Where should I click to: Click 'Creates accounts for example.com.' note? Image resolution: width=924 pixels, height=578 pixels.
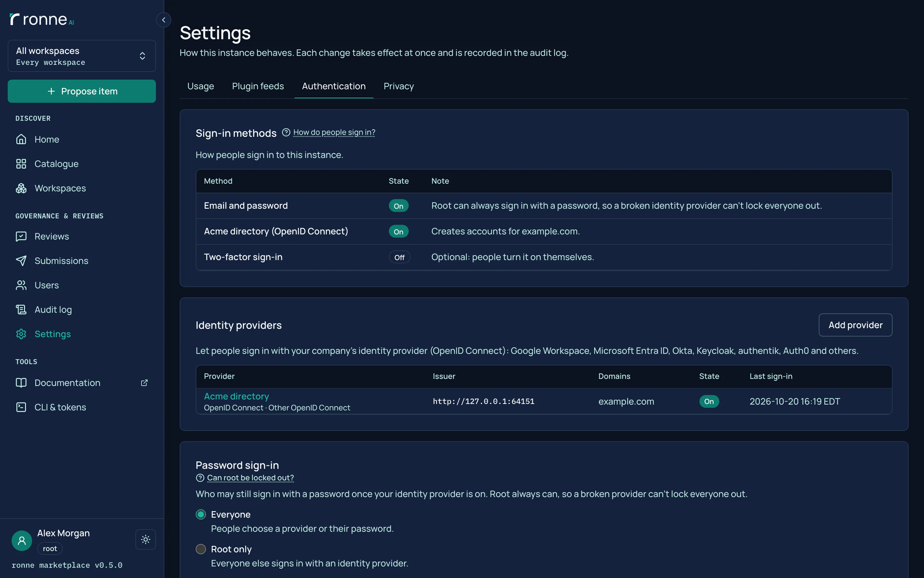point(506,231)
